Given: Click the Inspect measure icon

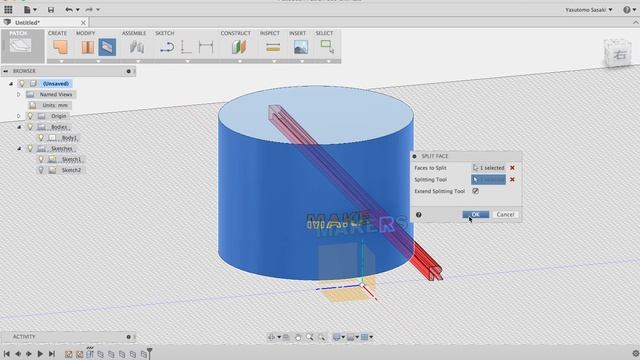Looking at the screenshot, I should pyautogui.click(x=273, y=47).
